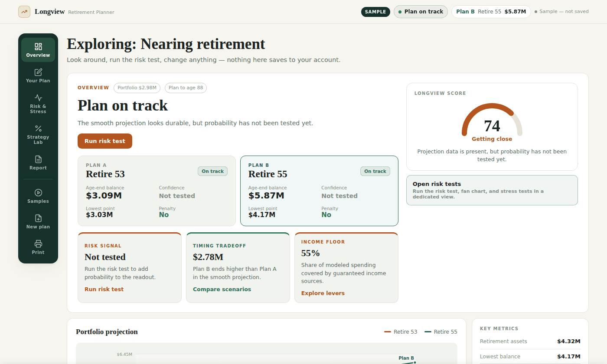607x364 pixels.
Task: Open the Strategy Lab section
Action: click(x=38, y=134)
